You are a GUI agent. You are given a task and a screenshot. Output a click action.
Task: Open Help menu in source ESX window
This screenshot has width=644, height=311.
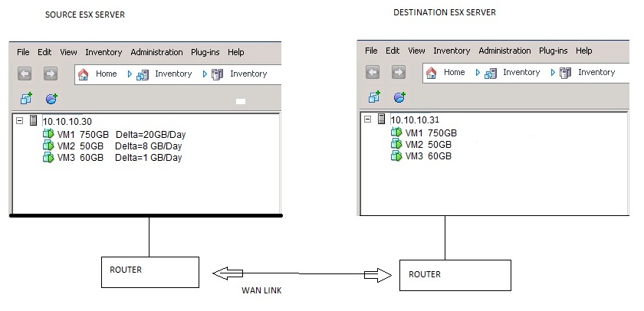(236, 52)
